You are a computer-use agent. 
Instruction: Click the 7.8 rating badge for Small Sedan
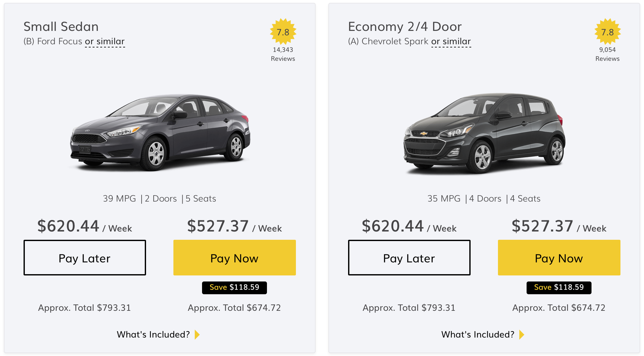[x=283, y=32]
